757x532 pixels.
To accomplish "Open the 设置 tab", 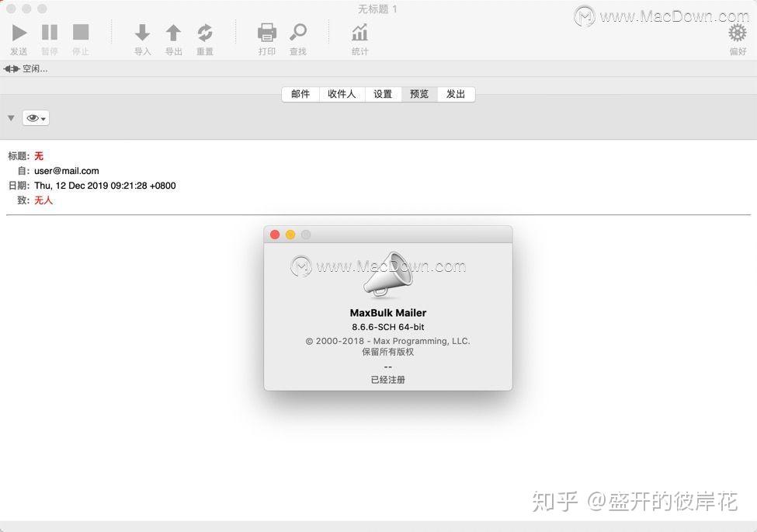I will click(383, 94).
